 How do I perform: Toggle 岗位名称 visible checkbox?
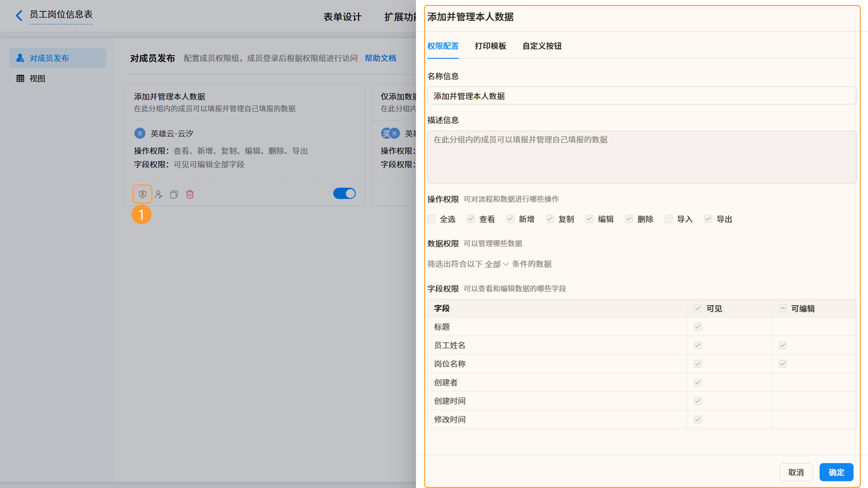(x=698, y=364)
